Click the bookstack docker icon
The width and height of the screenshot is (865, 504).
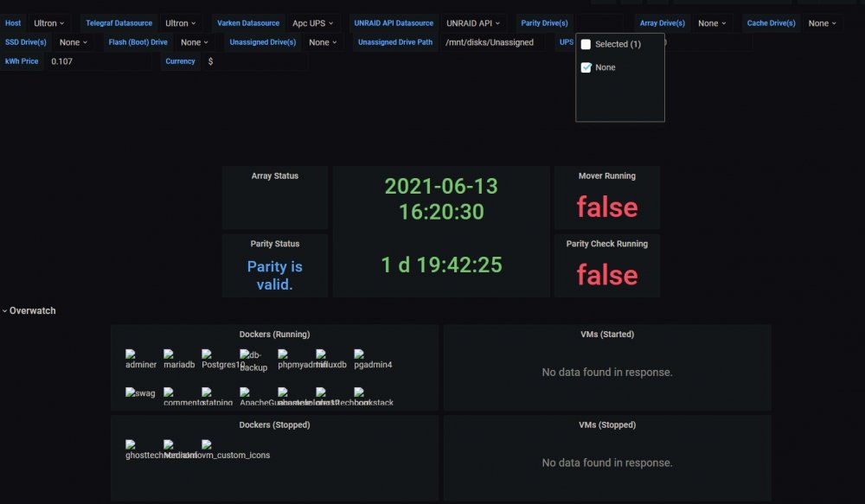tap(359, 392)
